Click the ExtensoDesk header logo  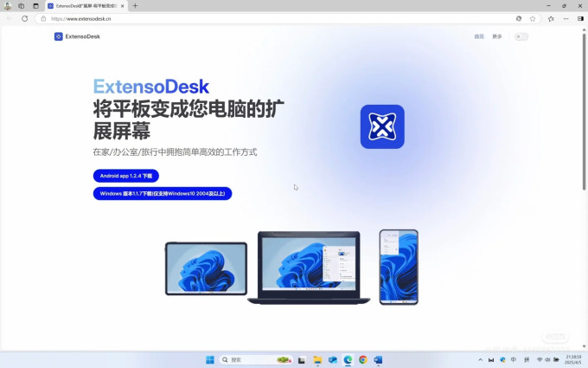pyautogui.click(x=77, y=36)
